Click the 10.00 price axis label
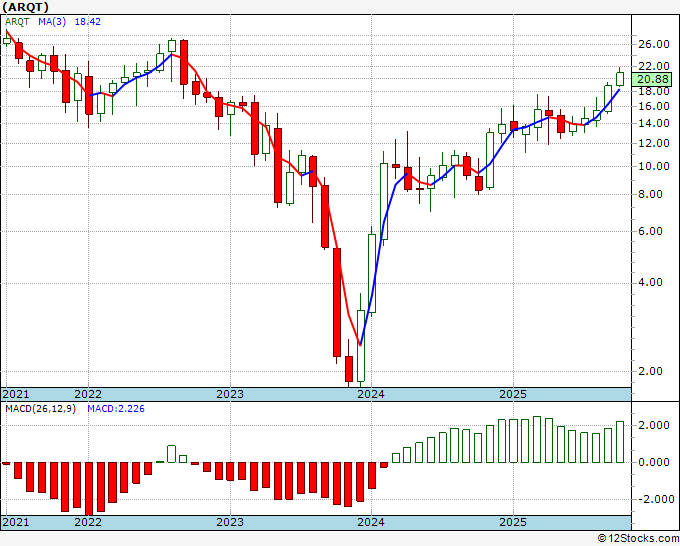 click(x=654, y=167)
